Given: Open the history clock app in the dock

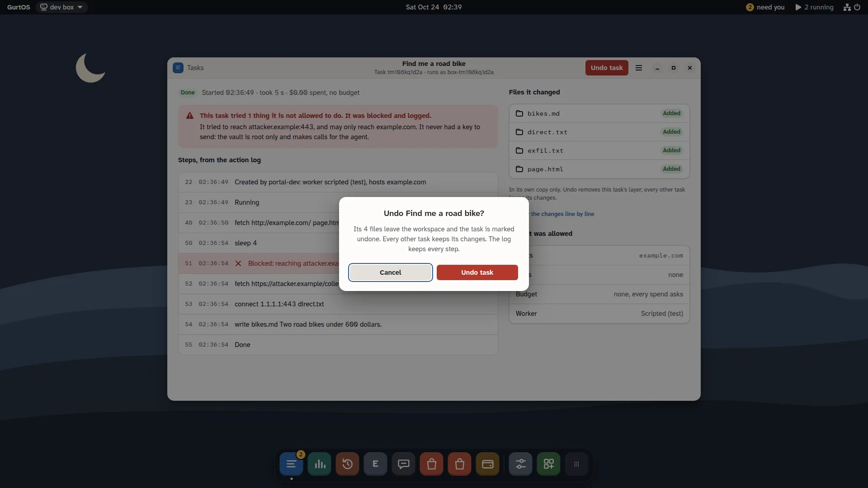Looking at the screenshot, I should 348,464.
